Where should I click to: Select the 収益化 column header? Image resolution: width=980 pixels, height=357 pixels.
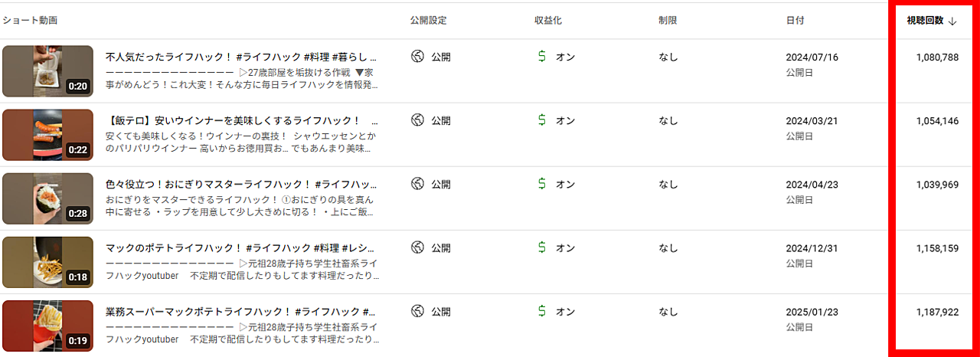click(548, 21)
